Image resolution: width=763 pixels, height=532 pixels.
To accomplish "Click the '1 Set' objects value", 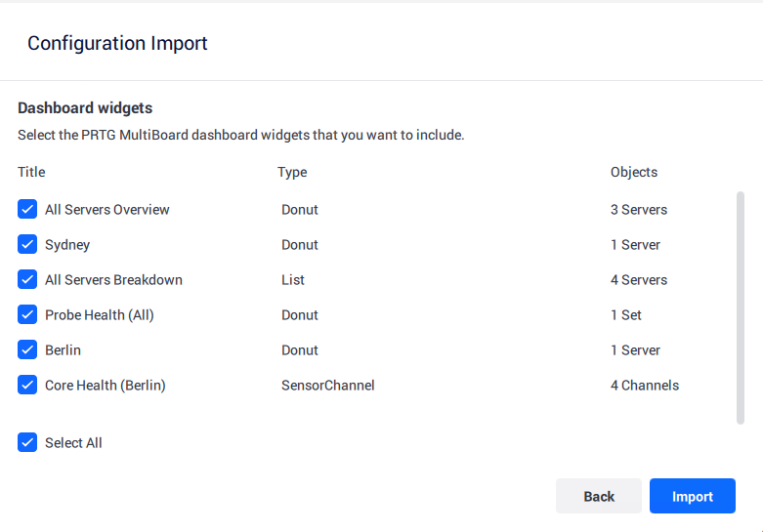I will [626, 315].
